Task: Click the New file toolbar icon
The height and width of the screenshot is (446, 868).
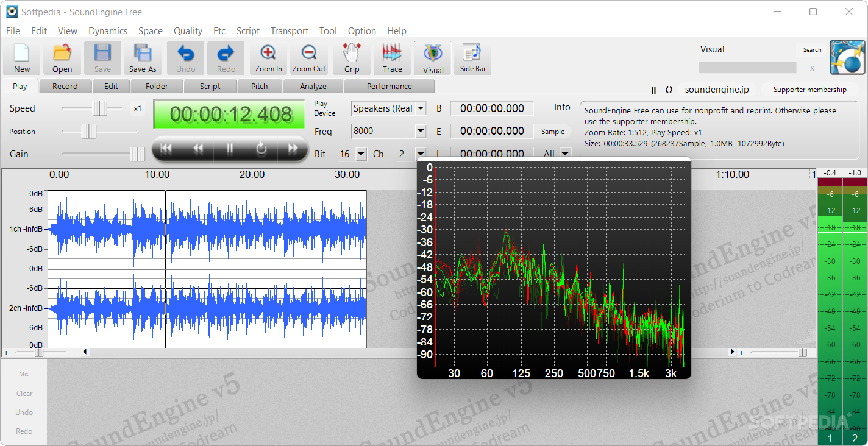Action: (x=22, y=58)
